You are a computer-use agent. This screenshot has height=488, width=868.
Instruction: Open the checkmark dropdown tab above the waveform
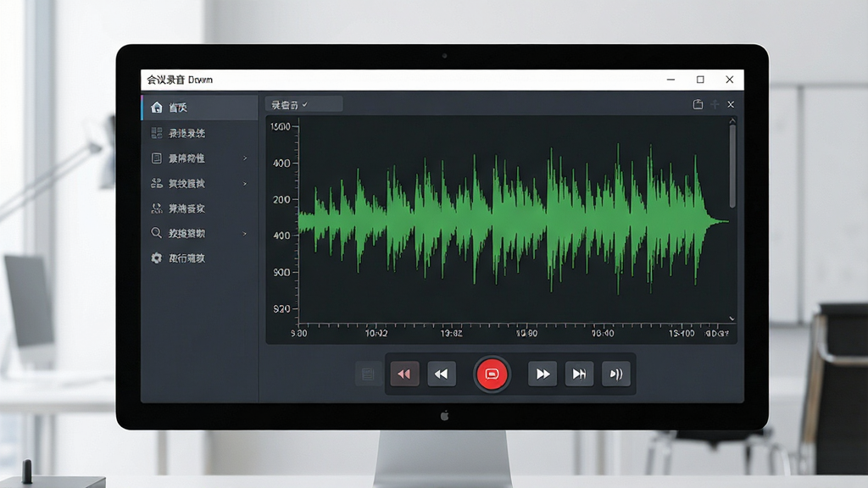(304, 104)
